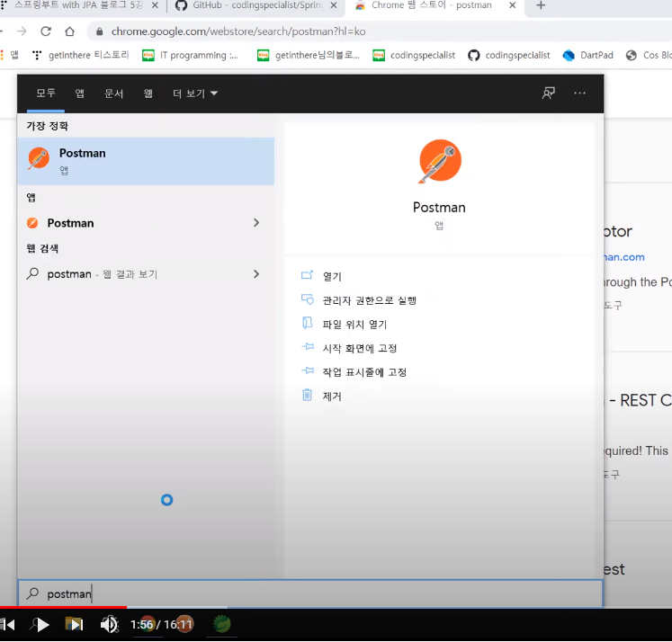The image size is (672, 642).
Task: Switch to the 모두 search tab
Action: [46, 94]
